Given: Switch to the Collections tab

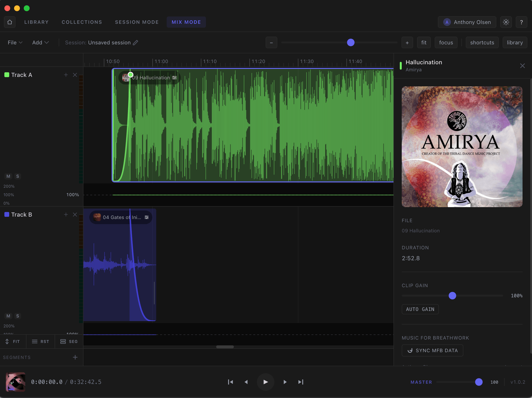Looking at the screenshot, I should point(82,22).
